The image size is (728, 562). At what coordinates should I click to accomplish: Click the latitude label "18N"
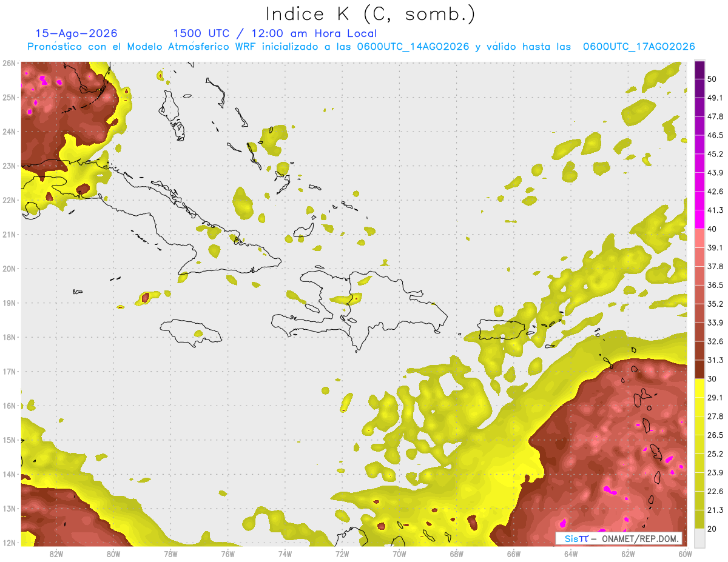[x=9, y=337]
